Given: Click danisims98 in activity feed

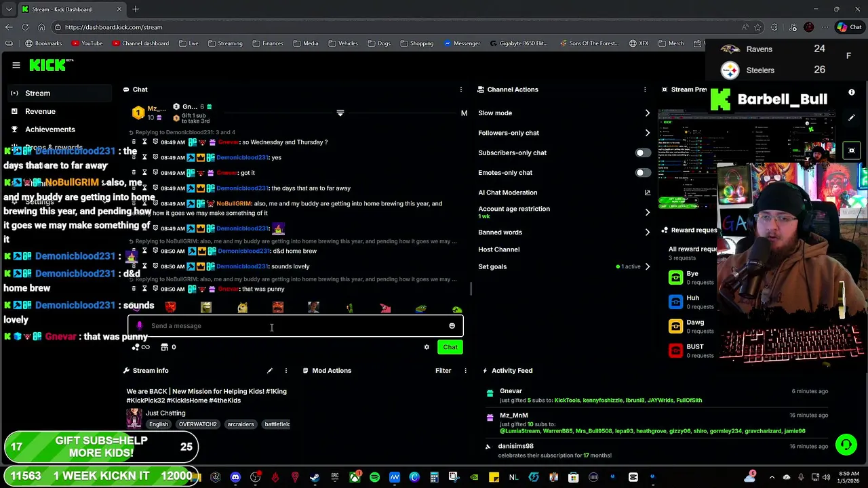Looking at the screenshot, I should (516, 446).
